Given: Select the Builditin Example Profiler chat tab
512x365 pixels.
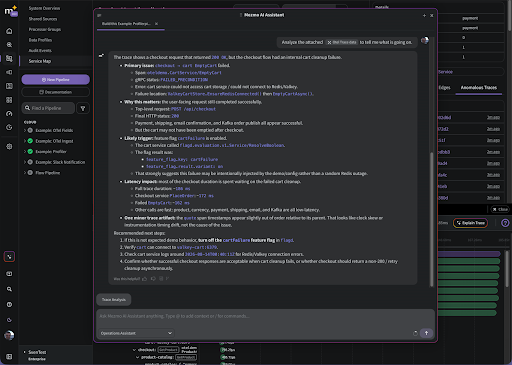Looking at the screenshot, I should tap(126, 24).
